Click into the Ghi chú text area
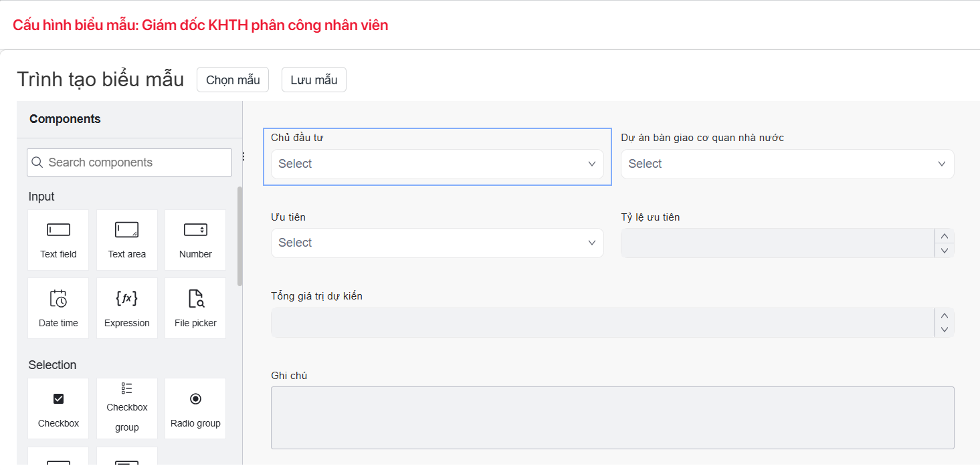Image resolution: width=980 pixels, height=470 pixels. click(x=612, y=418)
